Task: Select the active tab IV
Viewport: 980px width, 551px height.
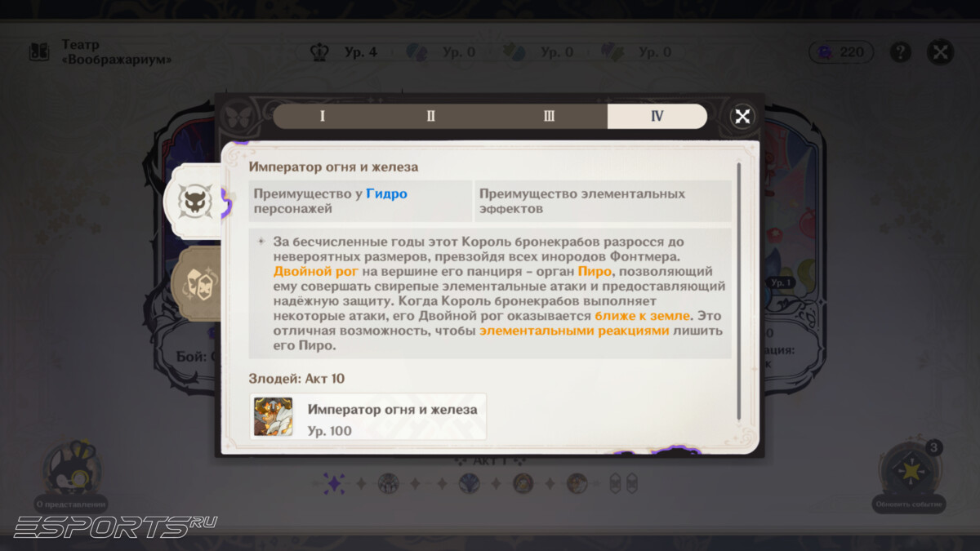Action: 657,116
